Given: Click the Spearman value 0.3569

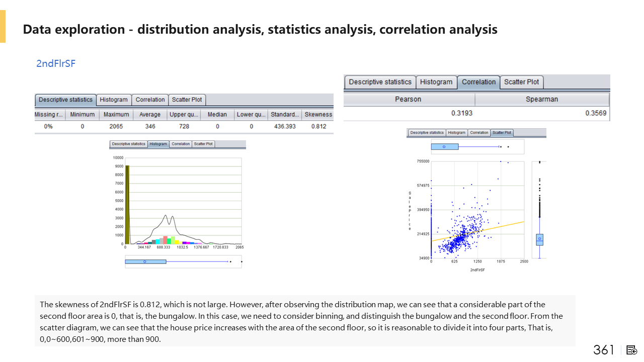Looking at the screenshot, I should (x=596, y=113).
